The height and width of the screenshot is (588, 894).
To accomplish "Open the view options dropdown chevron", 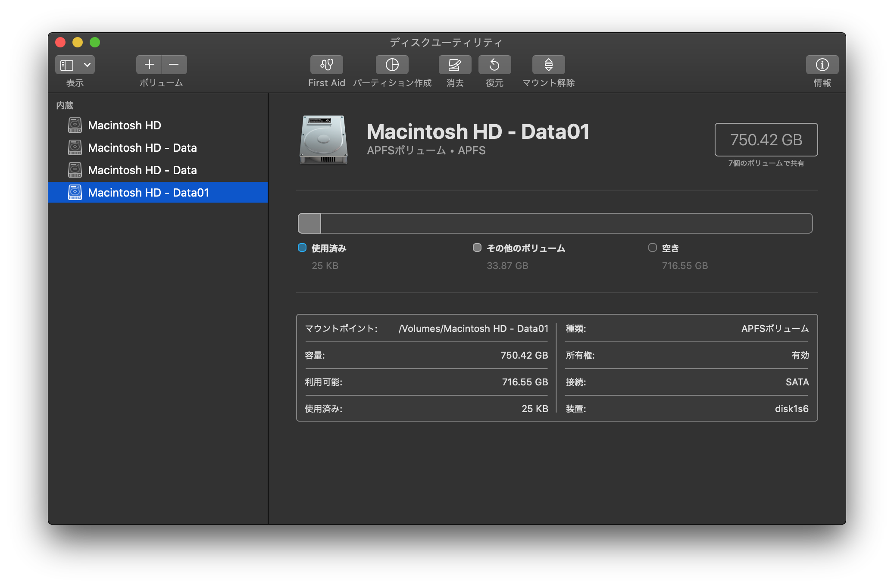I will click(87, 65).
